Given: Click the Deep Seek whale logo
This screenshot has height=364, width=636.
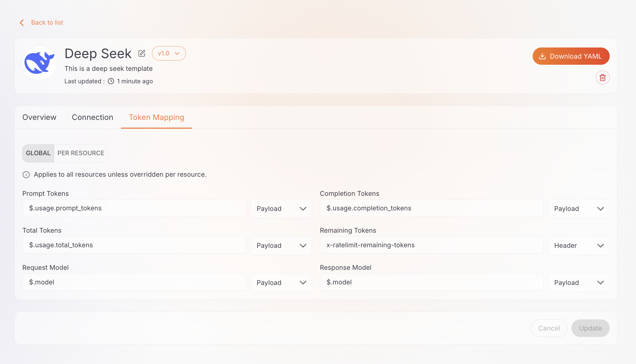Looking at the screenshot, I should click(x=40, y=63).
